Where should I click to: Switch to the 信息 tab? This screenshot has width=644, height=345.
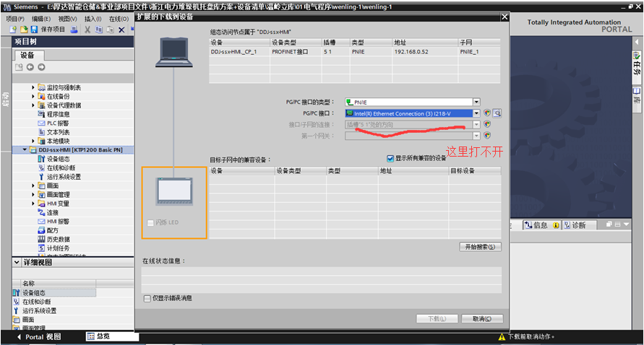click(541, 225)
